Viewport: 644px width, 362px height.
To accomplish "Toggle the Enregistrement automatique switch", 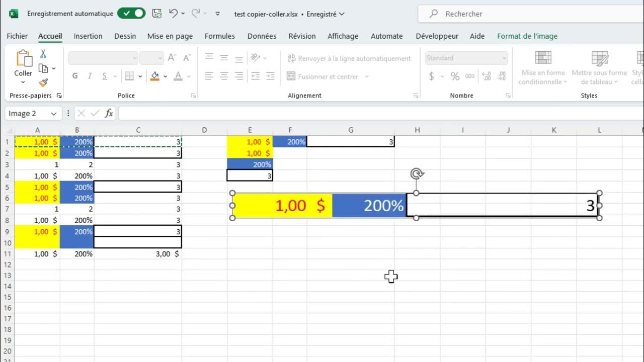I will coord(131,14).
